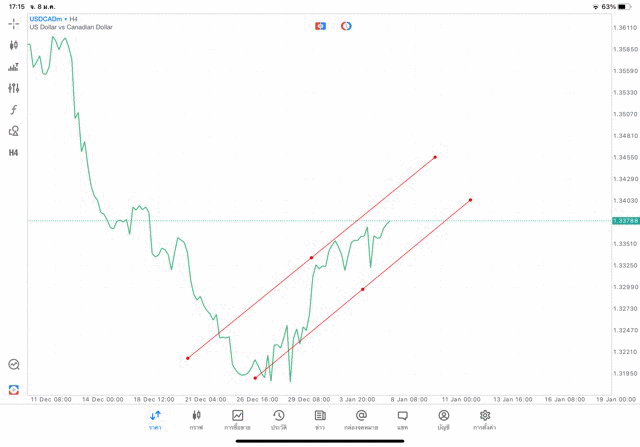This screenshot has width=640, height=447.
Task: Switch to the กราฟ (Chart) tab
Action: point(196,420)
